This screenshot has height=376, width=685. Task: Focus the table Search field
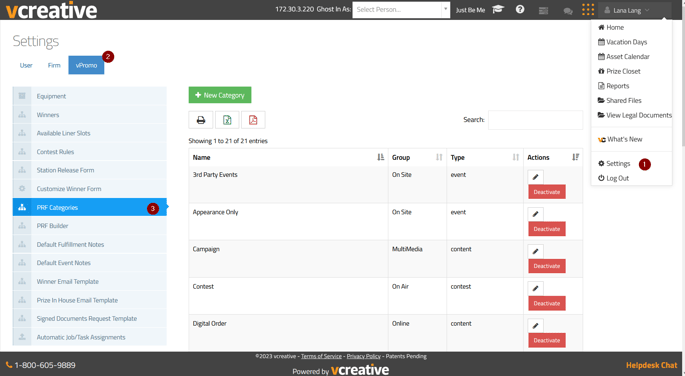click(535, 120)
